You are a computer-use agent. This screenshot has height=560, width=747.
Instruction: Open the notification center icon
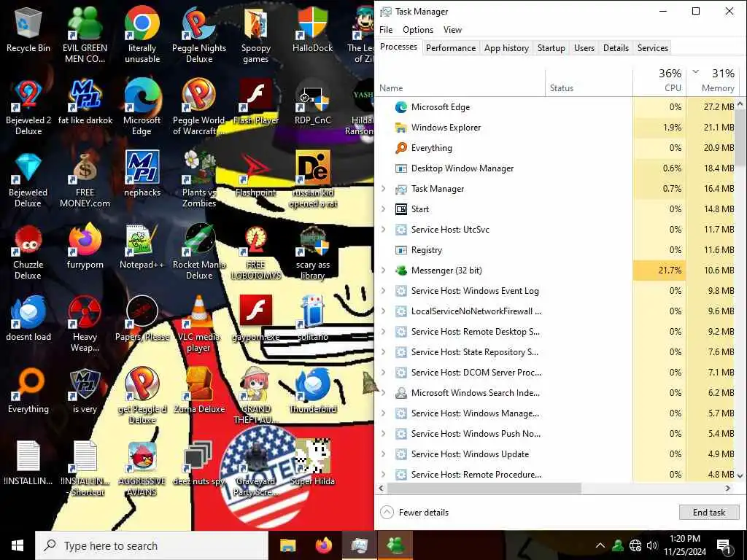(723, 545)
